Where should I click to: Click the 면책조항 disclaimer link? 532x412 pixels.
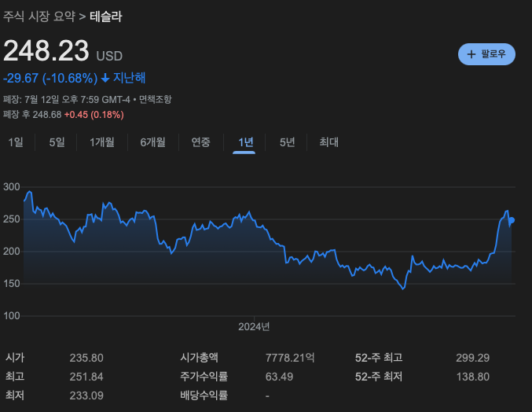pos(156,99)
